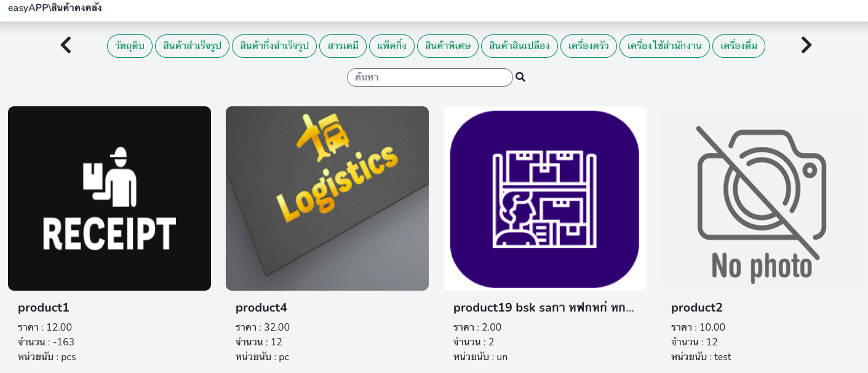Select the สินค้าสิ้นเปลือง category chip

[x=519, y=46]
